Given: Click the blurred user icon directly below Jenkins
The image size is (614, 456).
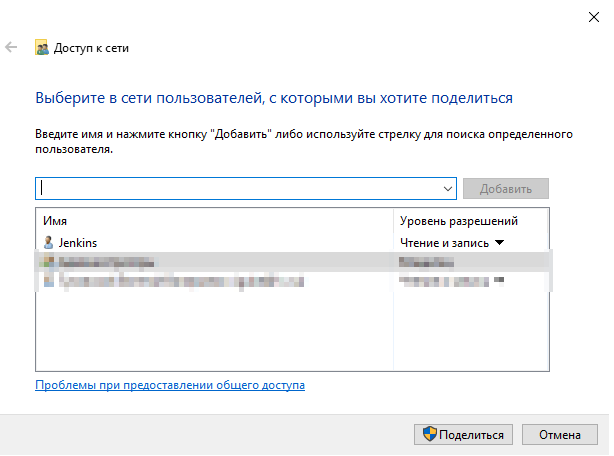Looking at the screenshot, I should click(48, 262).
